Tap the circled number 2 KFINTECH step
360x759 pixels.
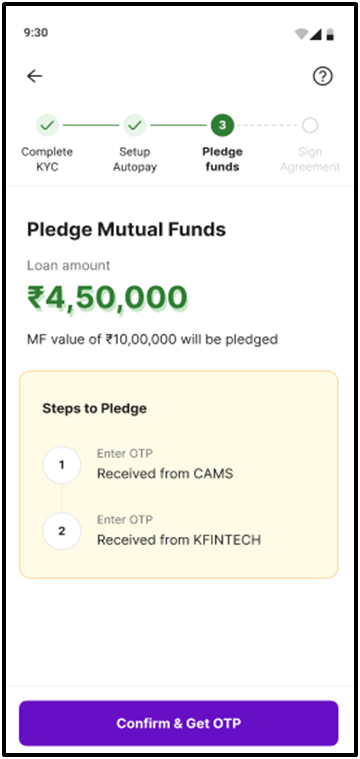point(61,531)
